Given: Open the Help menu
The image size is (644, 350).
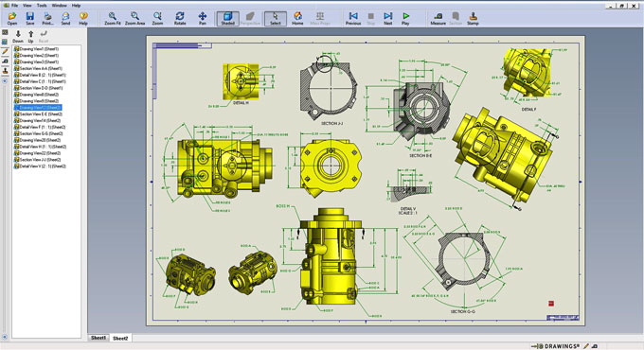Looking at the screenshot, I should [76, 6].
